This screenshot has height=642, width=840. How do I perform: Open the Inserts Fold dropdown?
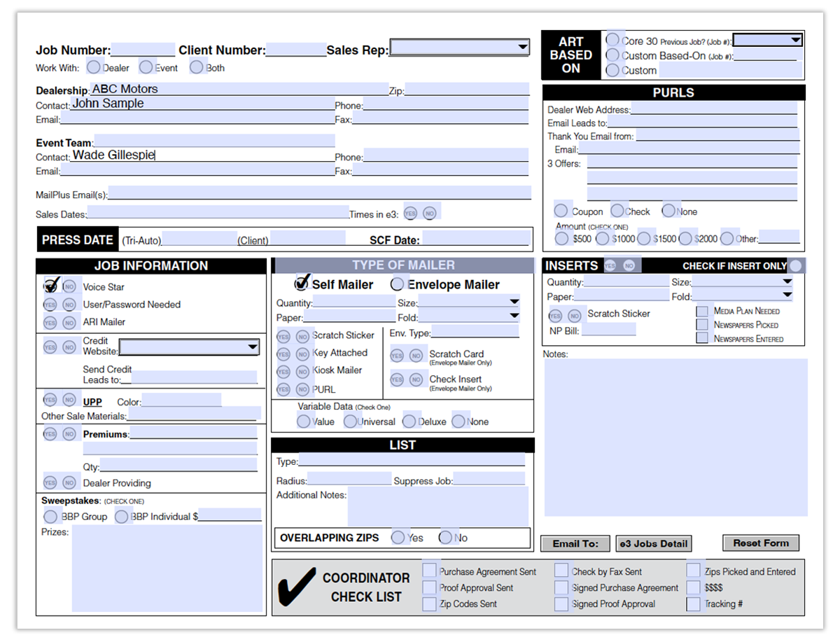742,295
